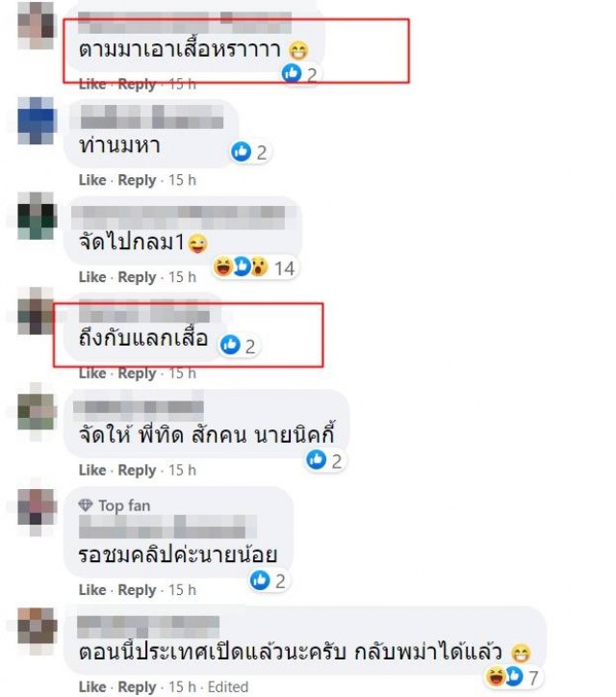Open profile avatar of จัดไปกลม1 commenter
This screenshot has width=616, height=697.
pyautogui.click(x=37, y=217)
